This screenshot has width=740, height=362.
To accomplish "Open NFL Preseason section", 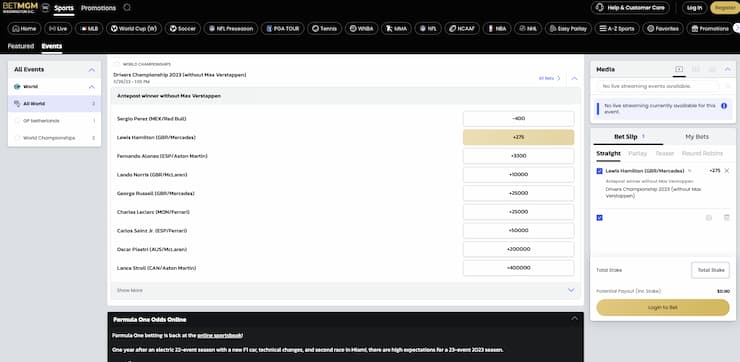I will (231, 29).
